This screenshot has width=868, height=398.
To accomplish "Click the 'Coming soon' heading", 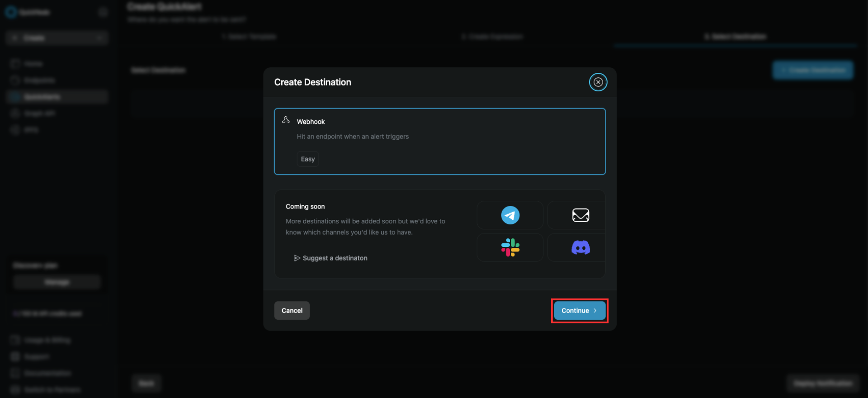I will click(x=305, y=206).
